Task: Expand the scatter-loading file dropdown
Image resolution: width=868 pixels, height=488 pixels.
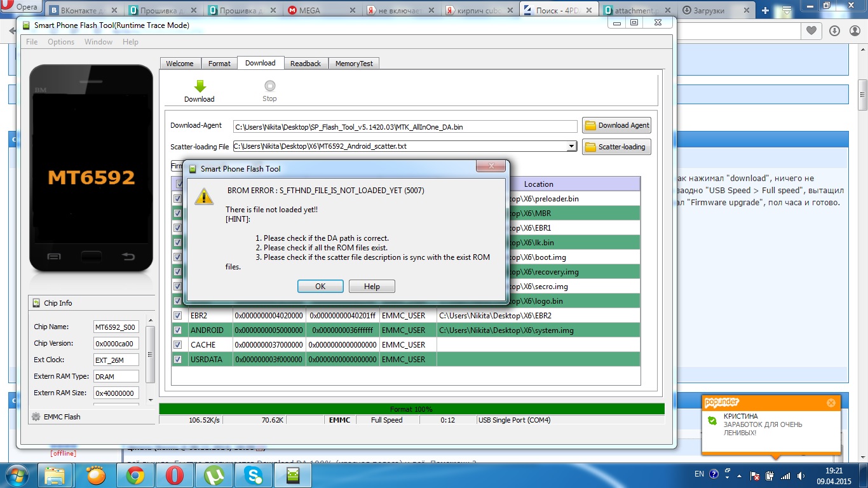Action: pyautogui.click(x=571, y=147)
